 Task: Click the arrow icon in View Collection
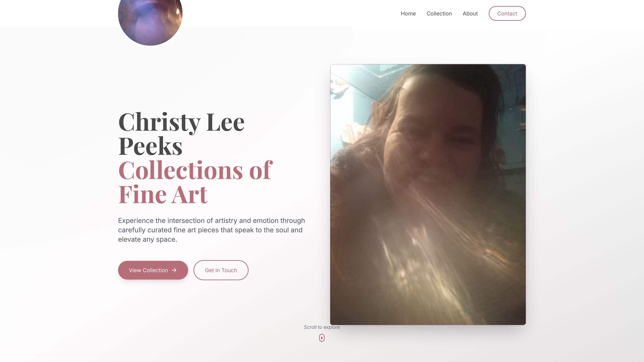(174, 270)
